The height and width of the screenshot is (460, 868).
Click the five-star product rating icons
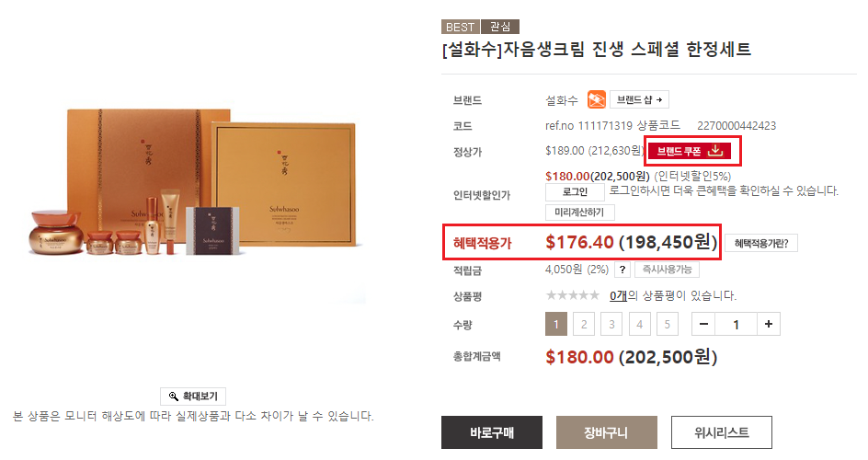[x=573, y=295]
